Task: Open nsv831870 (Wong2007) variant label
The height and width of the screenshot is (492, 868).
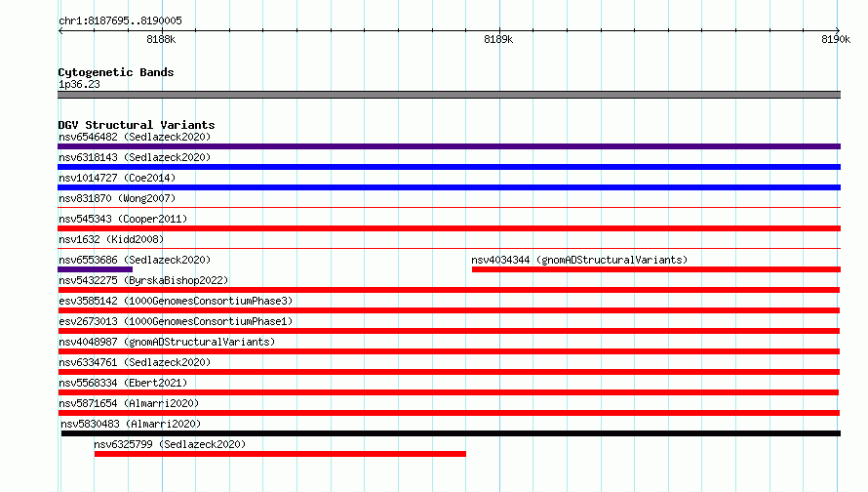Action: pyautogui.click(x=117, y=198)
